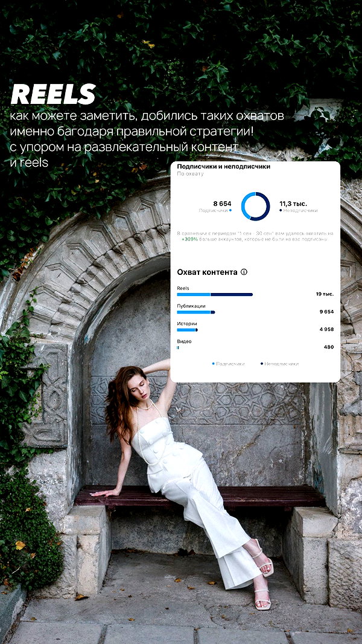The height and width of the screenshot is (644, 362).
Task: Click the line starting 'как можете заметить'
Action: [147, 116]
